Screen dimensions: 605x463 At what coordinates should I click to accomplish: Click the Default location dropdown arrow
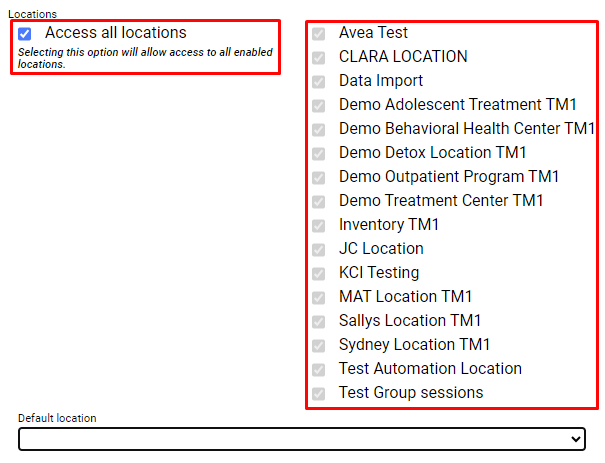click(x=574, y=439)
